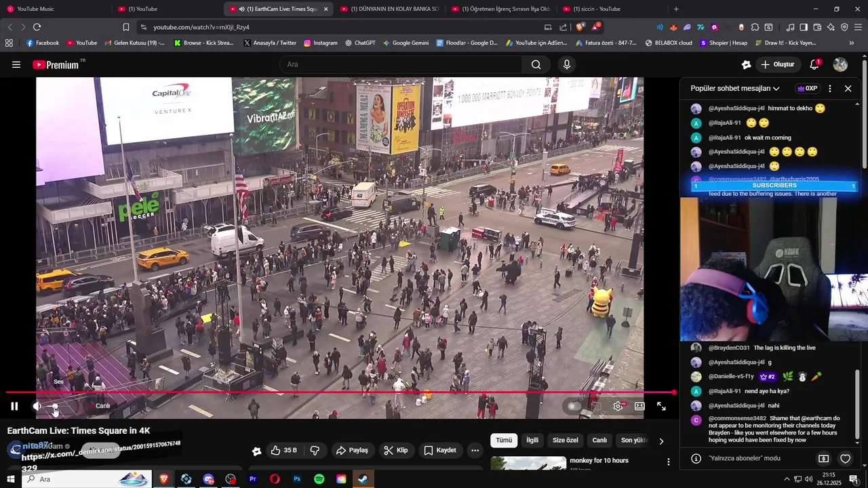Image resolution: width=868 pixels, height=488 pixels.
Task: Open Google Gemini bookmark
Action: (406, 43)
